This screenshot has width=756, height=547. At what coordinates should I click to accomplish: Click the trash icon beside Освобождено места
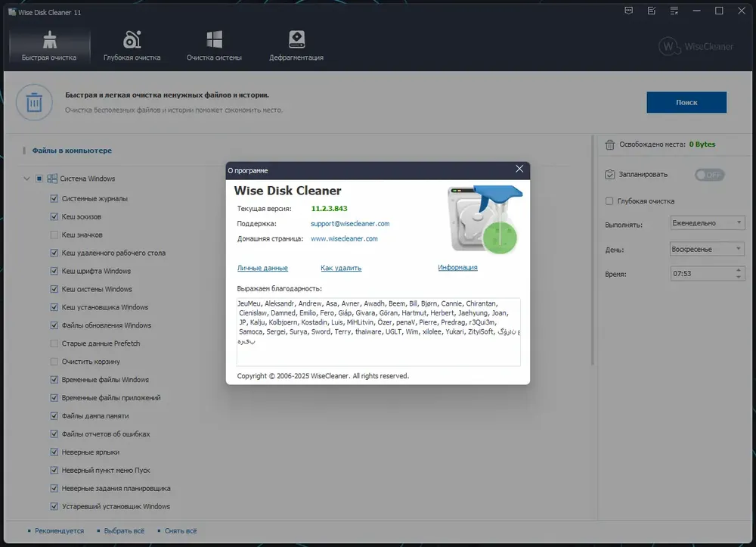click(x=610, y=145)
